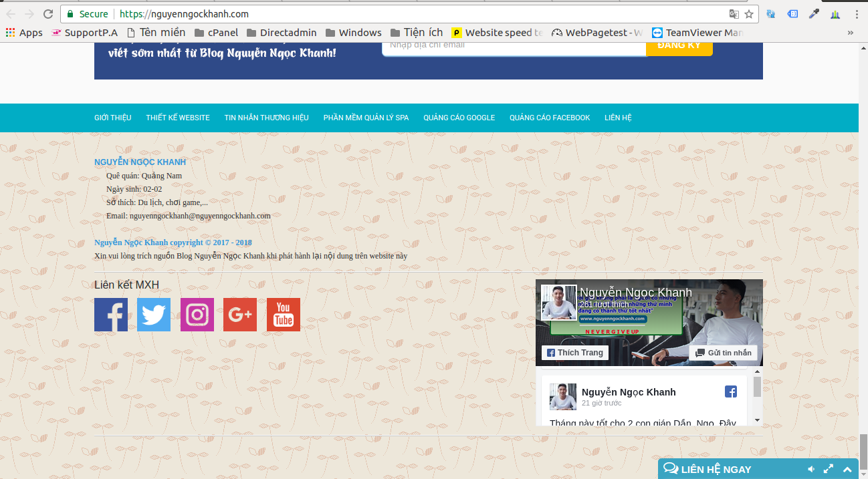Go to THIẾT KẾ WEBSITE menu item
This screenshot has width=868, height=479.
178,118
